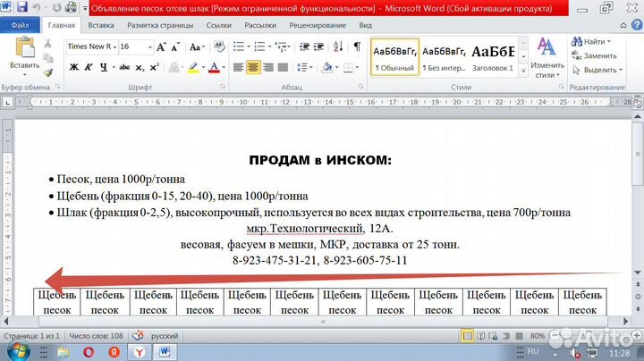Open the Файл tab
This screenshot has width=644, height=361.
point(20,25)
